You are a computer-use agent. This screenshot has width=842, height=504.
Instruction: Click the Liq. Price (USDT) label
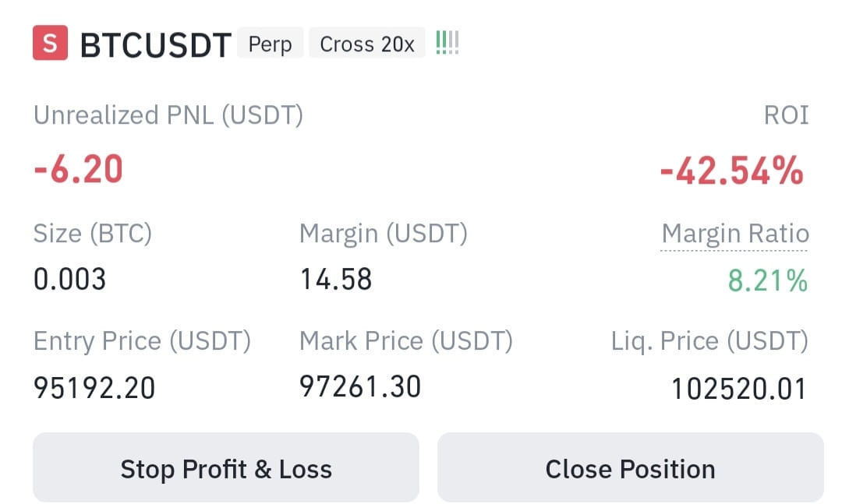(710, 341)
